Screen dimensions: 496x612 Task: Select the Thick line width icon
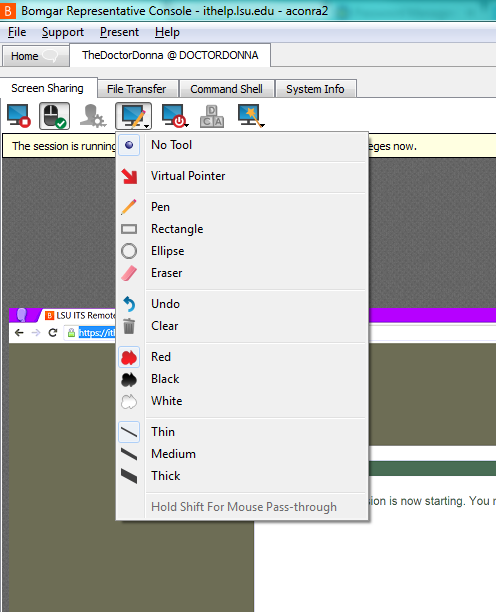click(129, 477)
